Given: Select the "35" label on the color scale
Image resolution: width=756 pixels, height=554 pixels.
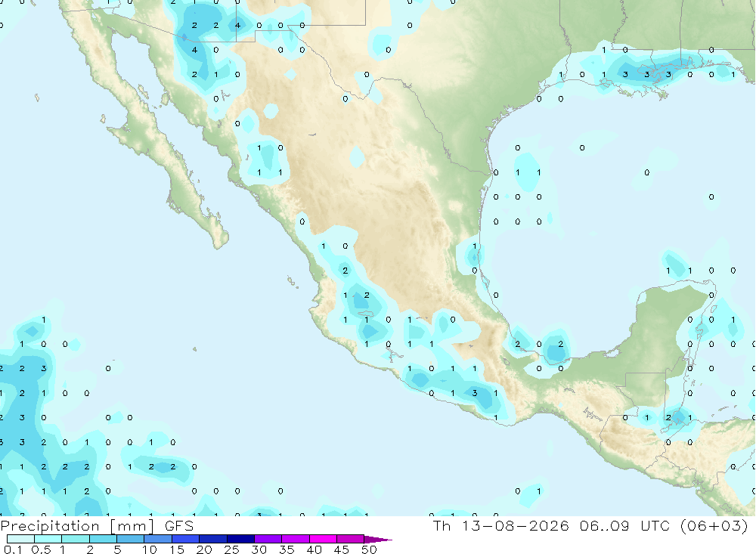Looking at the screenshot, I should tap(287, 549).
